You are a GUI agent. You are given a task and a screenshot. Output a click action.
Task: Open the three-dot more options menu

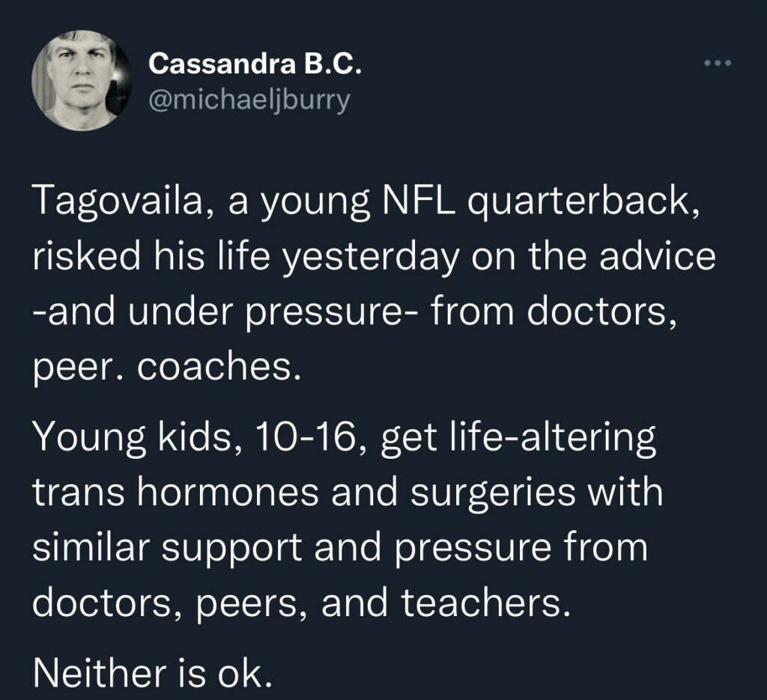click(x=717, y=64)
